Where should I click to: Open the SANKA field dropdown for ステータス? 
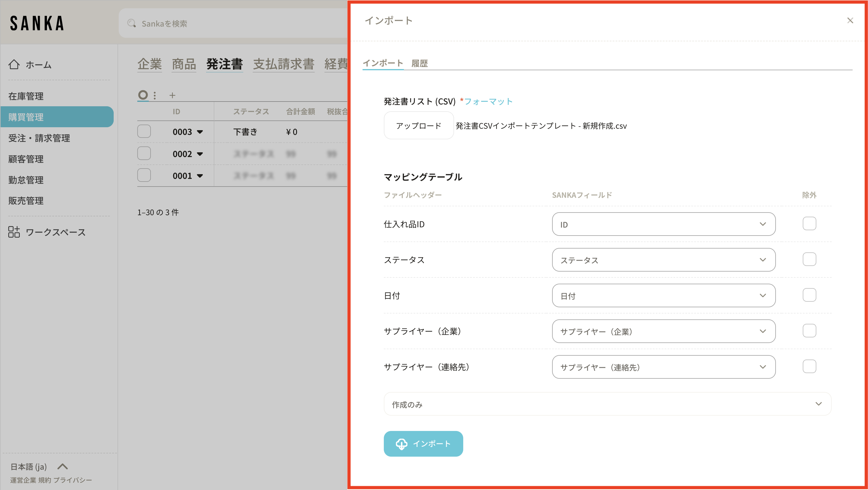pyautogui.click(x=663, y=260)
